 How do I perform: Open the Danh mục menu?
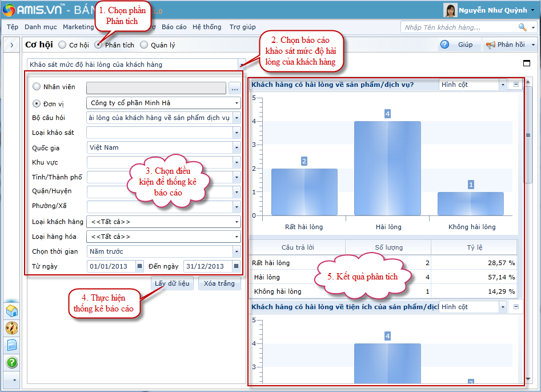tap(41, 27)
